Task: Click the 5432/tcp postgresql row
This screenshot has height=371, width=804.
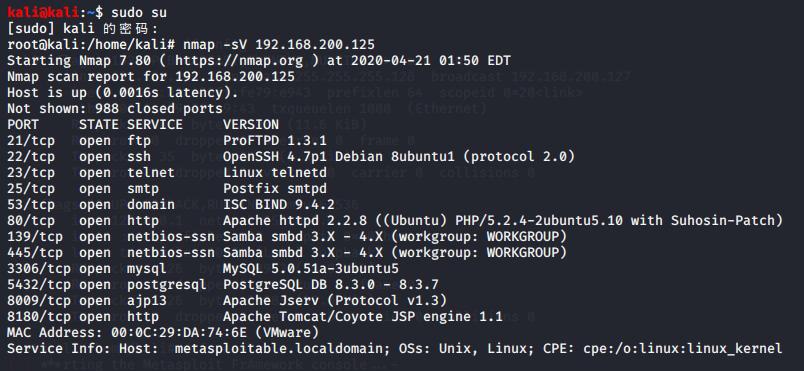Action: [x=223, y=284]
